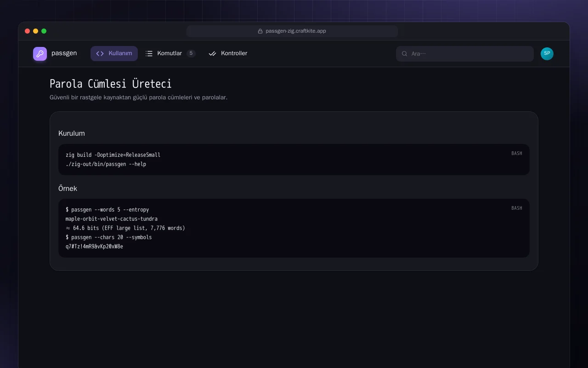Switch to the Kullanım tab
588x368 pixels.
(114, 53)
